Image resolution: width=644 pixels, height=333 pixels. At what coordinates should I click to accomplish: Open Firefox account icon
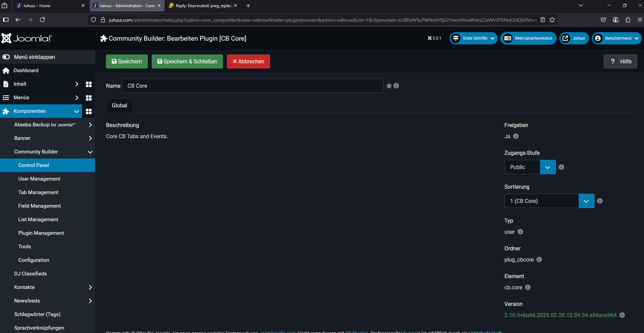click(616, 20)
